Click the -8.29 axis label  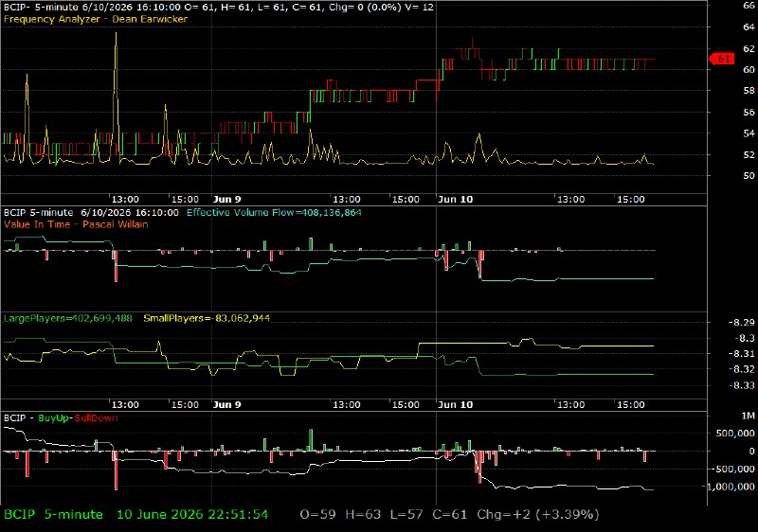pos(742,323)
